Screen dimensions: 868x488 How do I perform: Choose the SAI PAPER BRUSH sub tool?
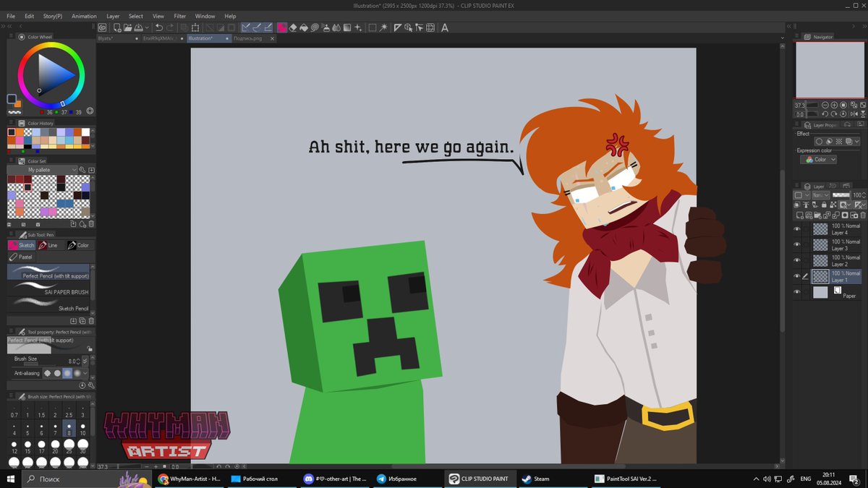[x=49, y=290]
